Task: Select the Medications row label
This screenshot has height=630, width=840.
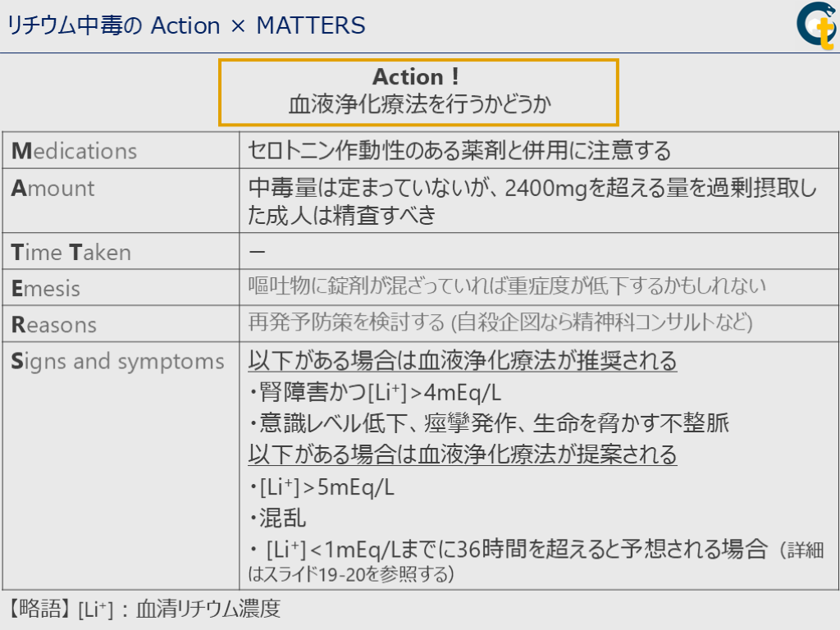Action: (x=74, y=151)
